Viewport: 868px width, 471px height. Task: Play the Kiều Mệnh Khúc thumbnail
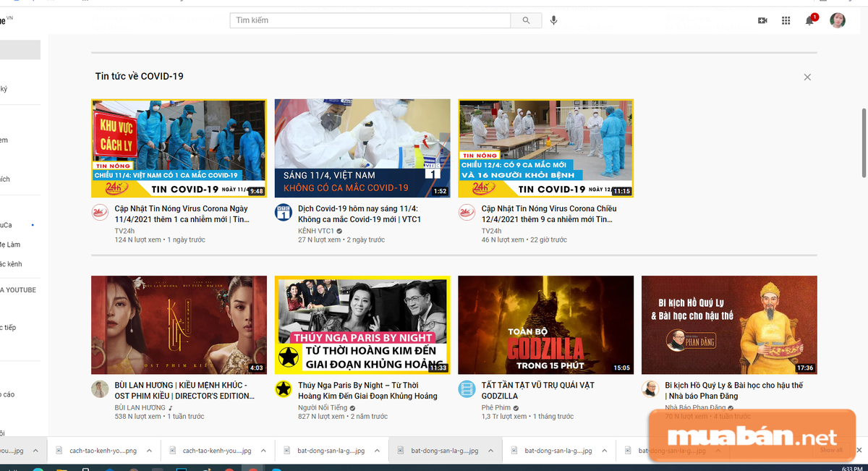[x=179, y=325]
